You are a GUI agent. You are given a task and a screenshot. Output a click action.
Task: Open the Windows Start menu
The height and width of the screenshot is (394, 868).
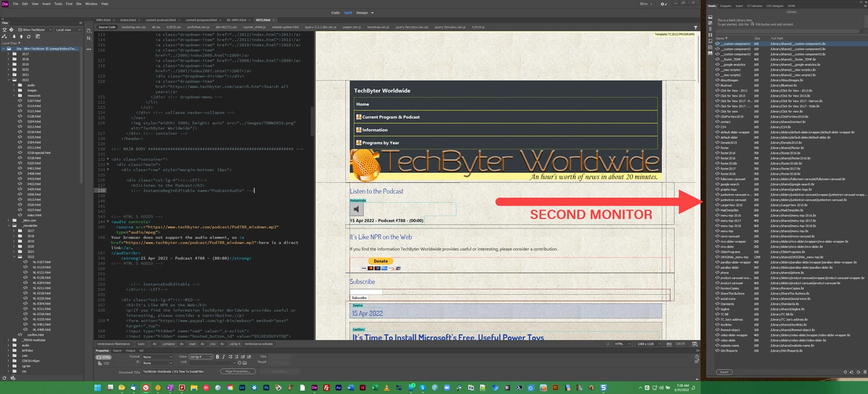97,388
